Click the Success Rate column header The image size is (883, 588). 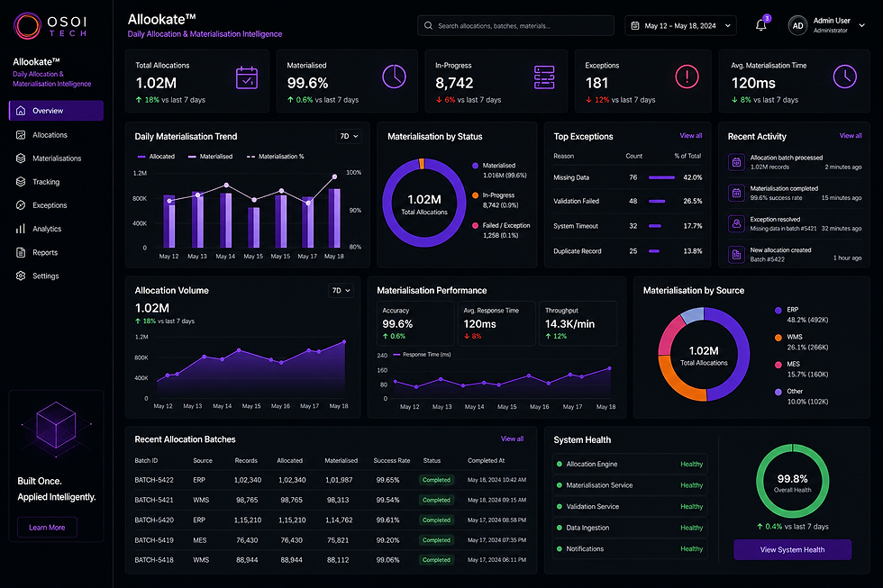pyautogui.click(x=391, y=460)
